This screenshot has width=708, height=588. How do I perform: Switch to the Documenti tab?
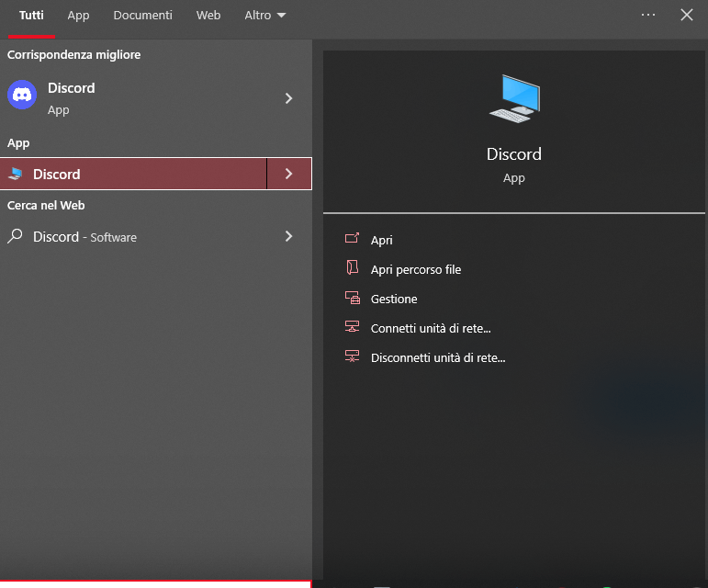click(142, 16)
